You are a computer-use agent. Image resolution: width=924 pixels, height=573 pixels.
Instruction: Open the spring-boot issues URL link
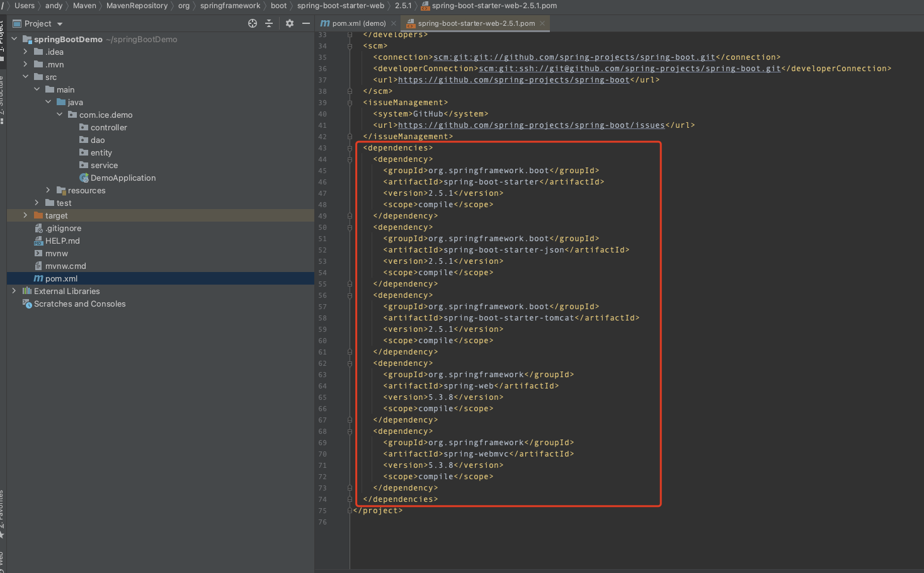532,125
